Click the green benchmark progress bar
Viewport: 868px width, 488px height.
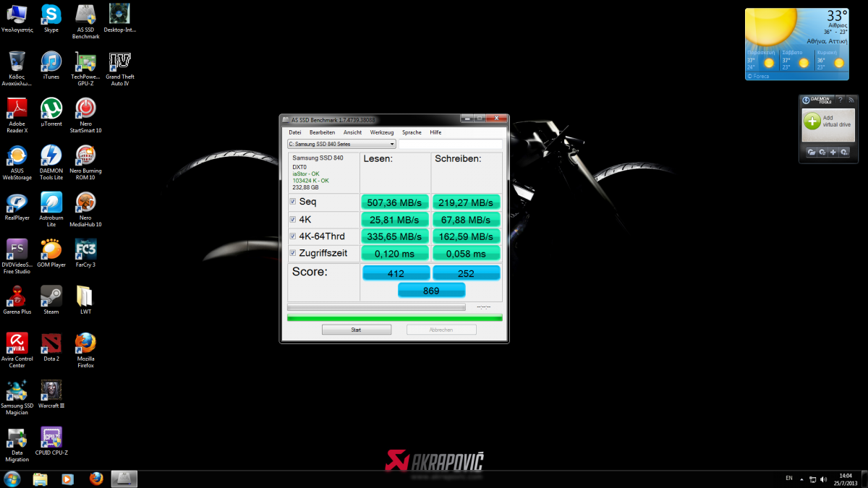click(395, 317)
